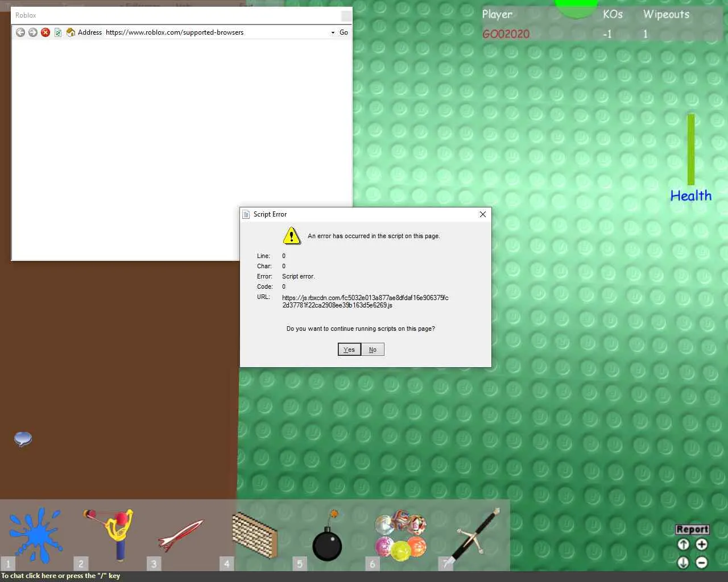Equip the rocket launcher in slot 3
Viewport: 728px width, 582px height.
point(181,535)
